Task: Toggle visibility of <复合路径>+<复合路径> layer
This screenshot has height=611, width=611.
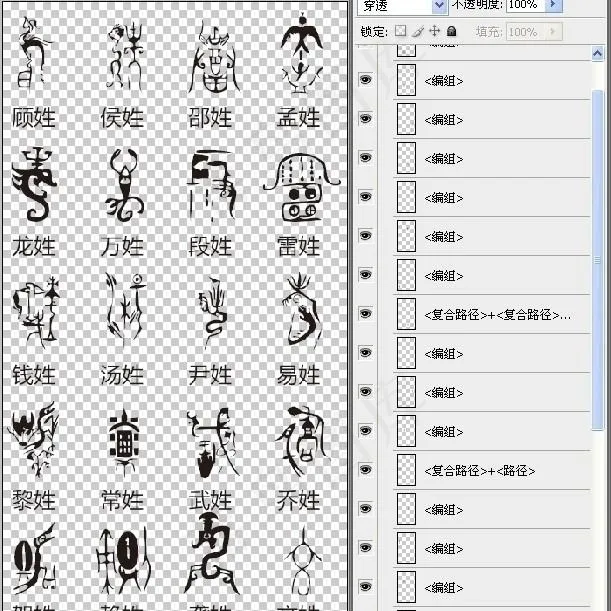Action: click(x=366, y=314)
